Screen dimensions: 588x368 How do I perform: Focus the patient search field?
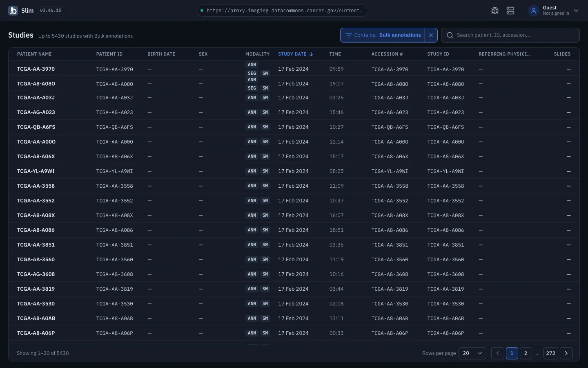pyautogui.click(x=510, y=35)
